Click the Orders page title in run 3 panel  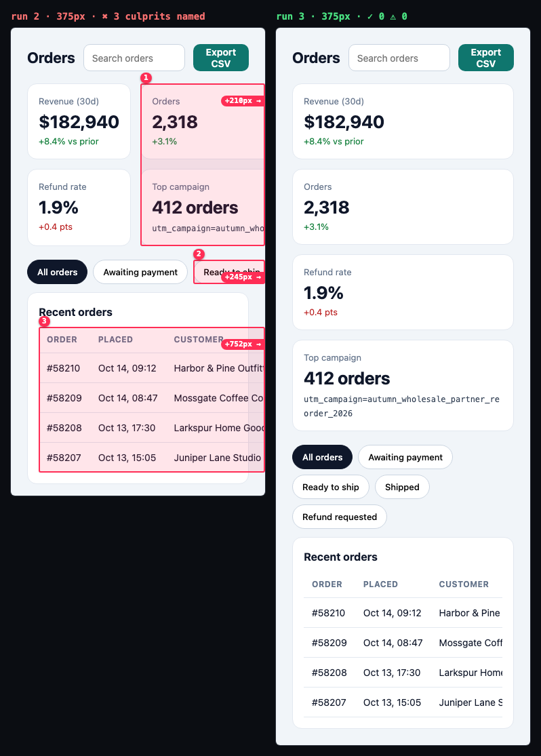coord(317,58)
